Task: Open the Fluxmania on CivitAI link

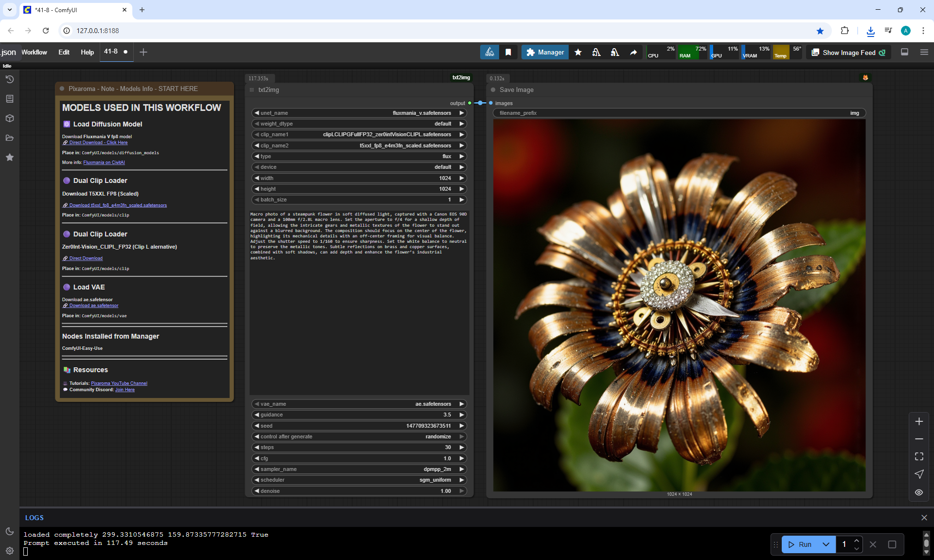Action: 104,163
